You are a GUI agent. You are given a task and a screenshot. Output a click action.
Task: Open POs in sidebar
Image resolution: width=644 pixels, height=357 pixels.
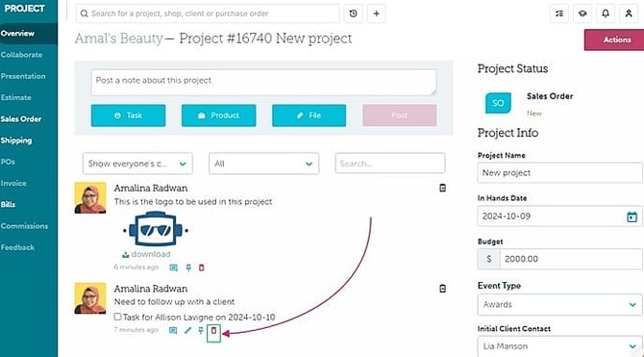[8, 162]
